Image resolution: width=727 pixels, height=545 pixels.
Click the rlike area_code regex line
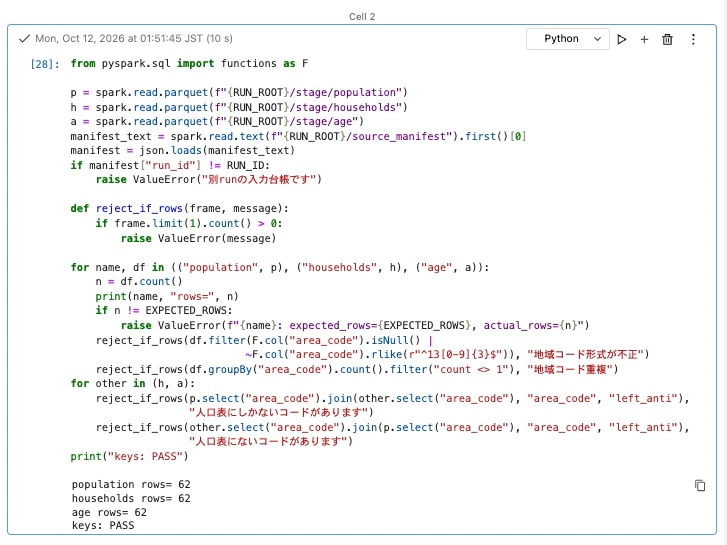447,354
